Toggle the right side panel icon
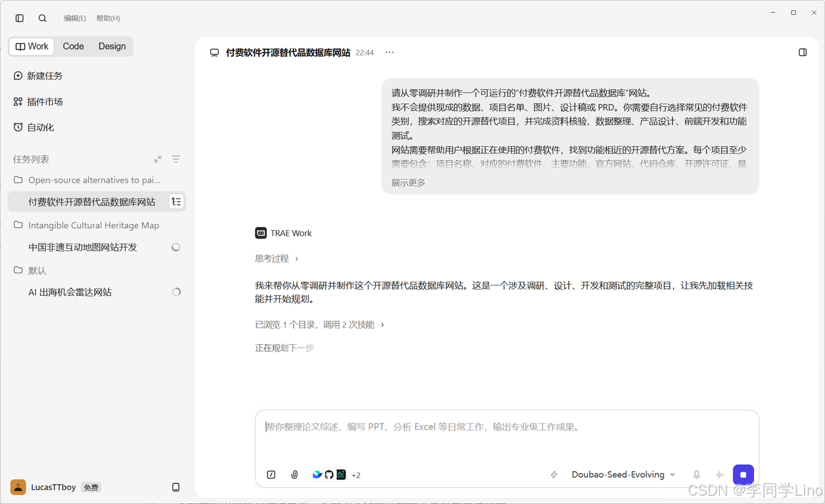Image resolution: width=825 pixels, height=504 pixels. [802, 52]
